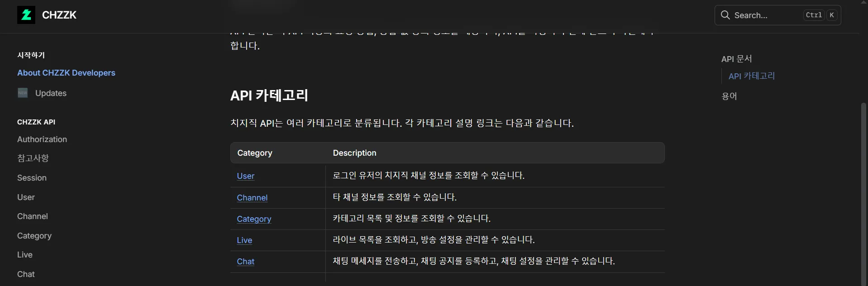Click the NEW badge icon beside Updates
Viewport: 868px width, 286px height.
pyautogui.click(x=23, y=93)
